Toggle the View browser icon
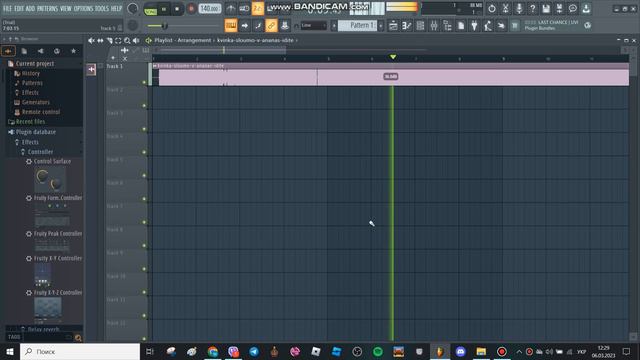The image size is (640, 360). click(x=447, y=26)
